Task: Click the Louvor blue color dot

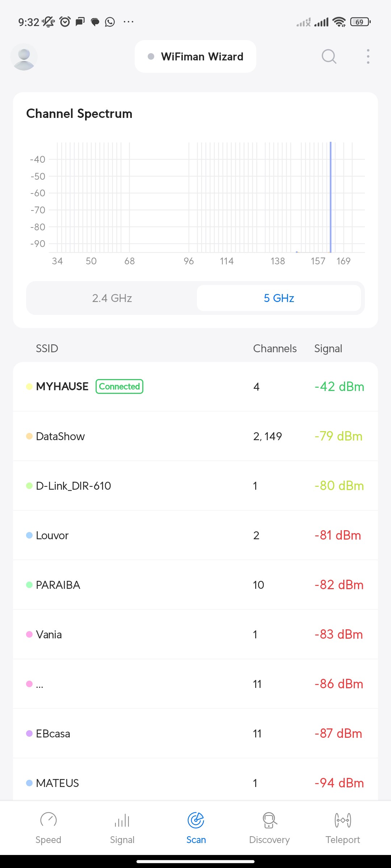Action: click(29, 535)
